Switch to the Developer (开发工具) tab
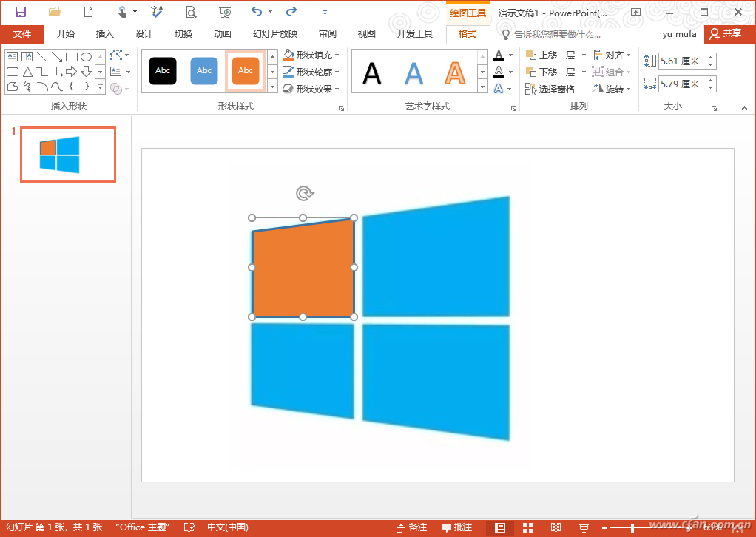The height and width of the screenshot is (537, 756). (x=415, y=34)
